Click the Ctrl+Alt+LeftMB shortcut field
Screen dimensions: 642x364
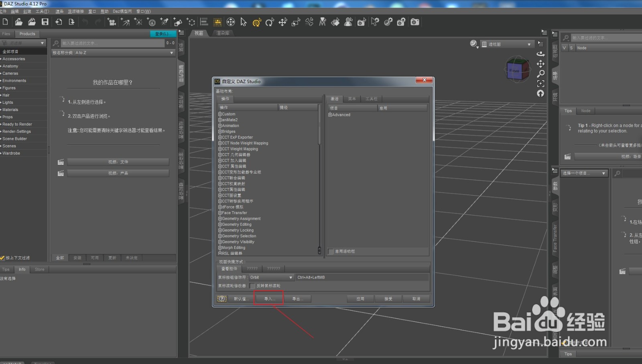tap(362, 277)
